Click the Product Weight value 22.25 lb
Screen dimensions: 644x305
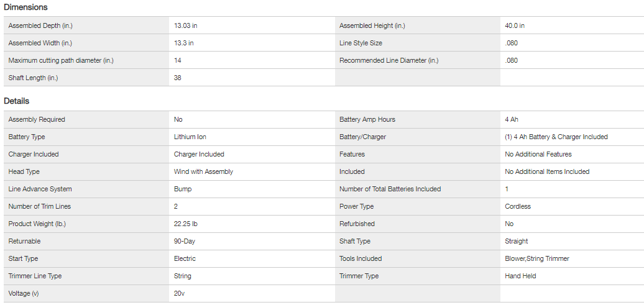[x=186, y=224]
